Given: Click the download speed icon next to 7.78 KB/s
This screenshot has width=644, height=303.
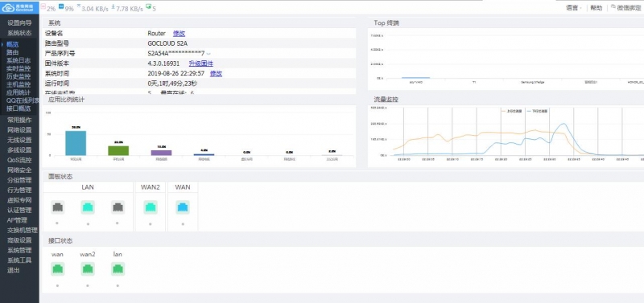Looking at the screenshot, I should click(113, 6).
